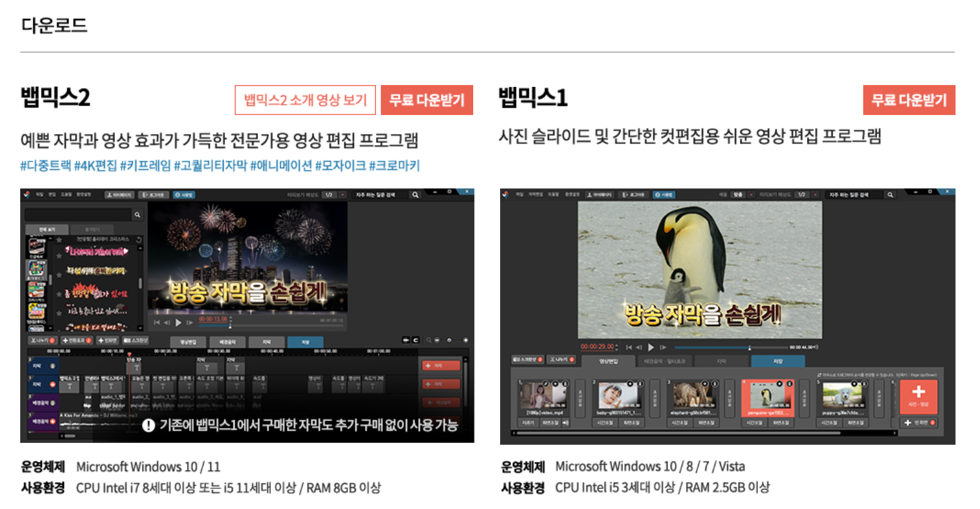Viewport: 980px width, 509px height.
Task: Click 빈 화면 add button in 뱁믹스1
Action: (x=919, y=423)
